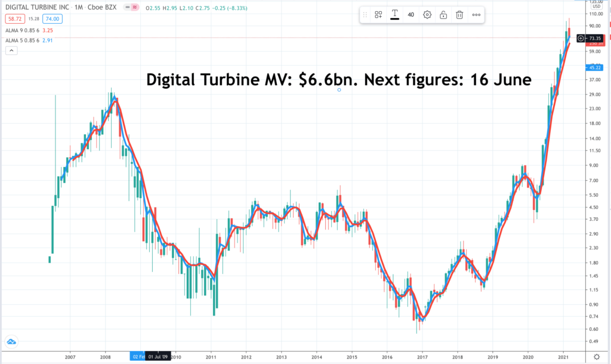Viewport: 611px width, 364px height.
Task: Open chart settings gear in the bottom corner
Action: click(x=597, y=357)
